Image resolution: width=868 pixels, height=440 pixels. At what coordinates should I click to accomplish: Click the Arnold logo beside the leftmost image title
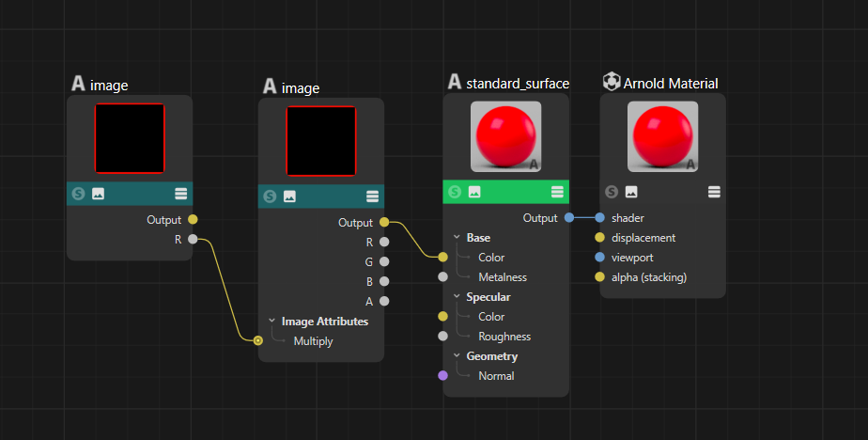pyautogui.click(x=78, y=85)
